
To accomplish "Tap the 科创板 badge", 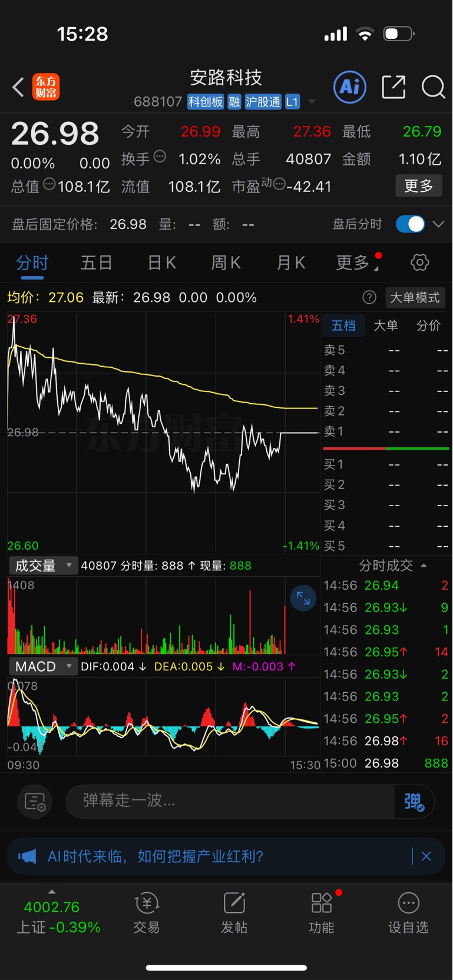I will 206,102.
